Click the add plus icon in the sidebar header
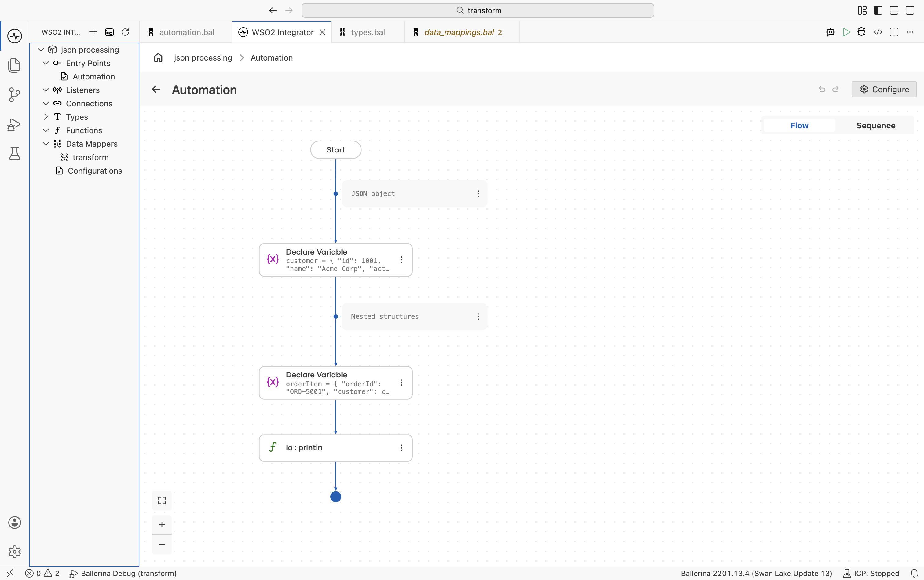This screenshot has width=924, height=580. tap(93, 32)
